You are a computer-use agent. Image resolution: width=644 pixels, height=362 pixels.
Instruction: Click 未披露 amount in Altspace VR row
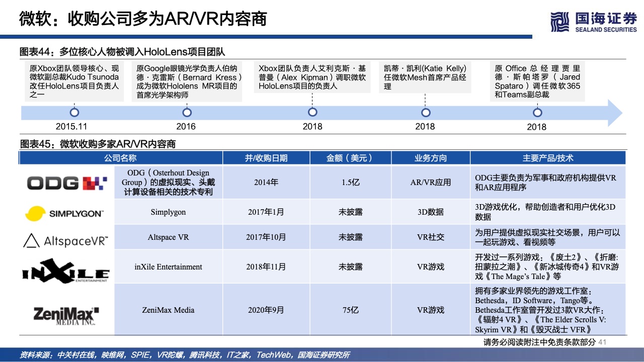pos(350,237)
